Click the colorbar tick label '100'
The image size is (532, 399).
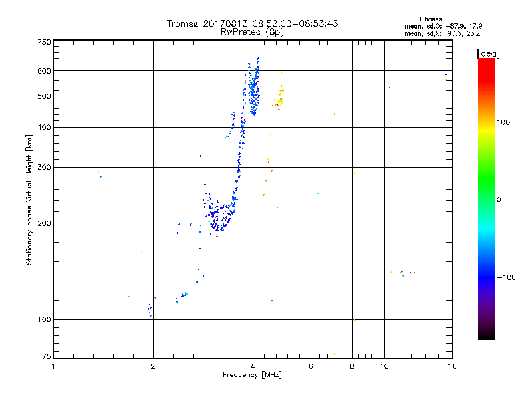[503, 122]
